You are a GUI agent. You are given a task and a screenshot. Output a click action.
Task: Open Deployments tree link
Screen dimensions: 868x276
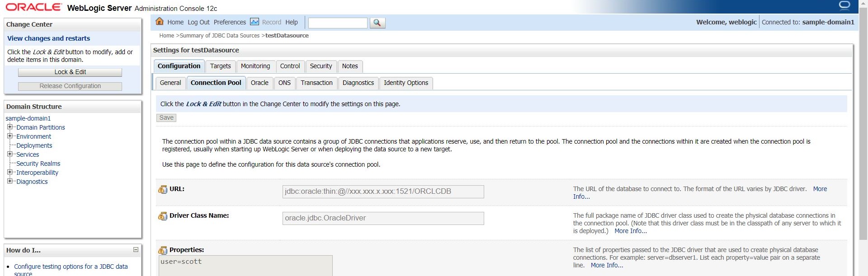[x=34, y=145]
